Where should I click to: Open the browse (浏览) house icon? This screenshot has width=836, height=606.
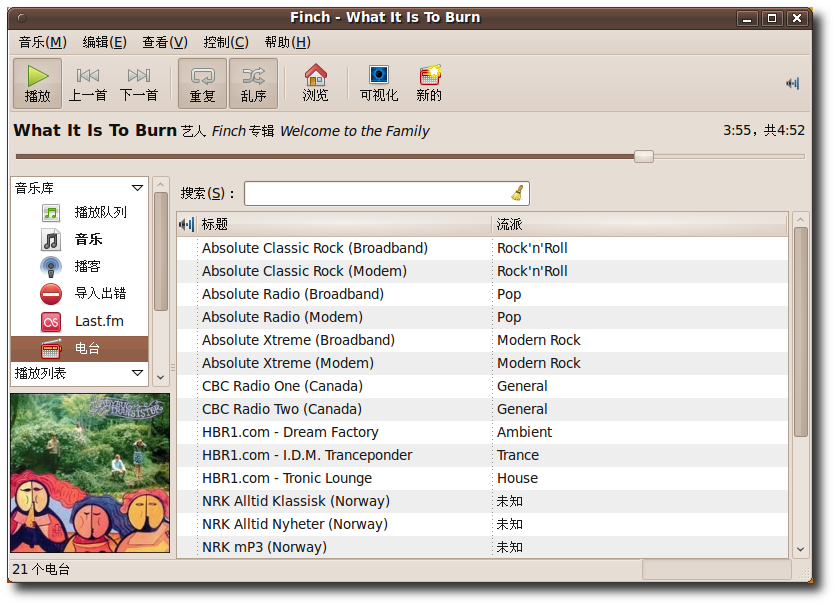pyautogui.click(x=316, y=83)
